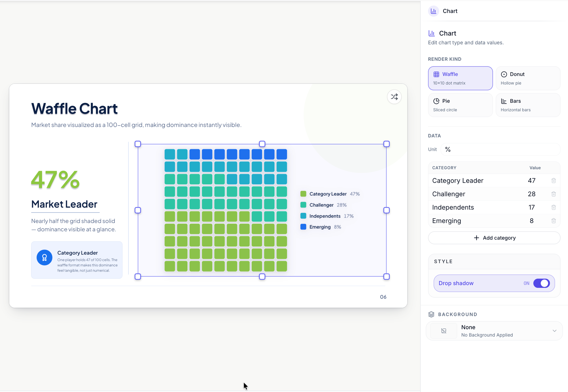
Task: Click the Waffle Chart slide title
Action: [74, 109]
